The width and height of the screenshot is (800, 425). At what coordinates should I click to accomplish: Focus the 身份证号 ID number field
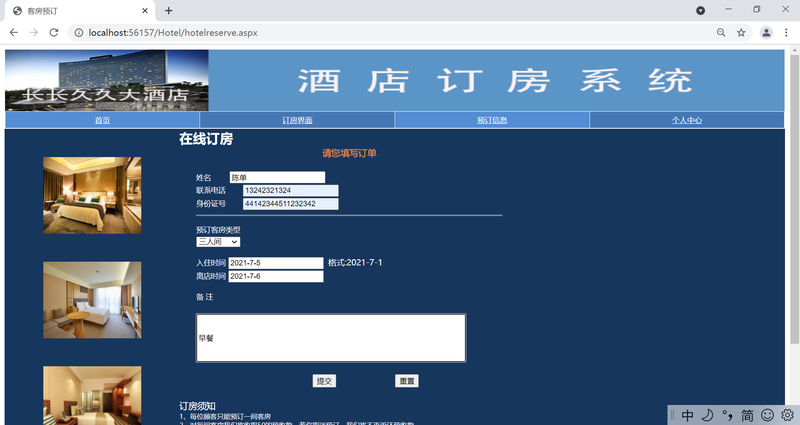291,204
